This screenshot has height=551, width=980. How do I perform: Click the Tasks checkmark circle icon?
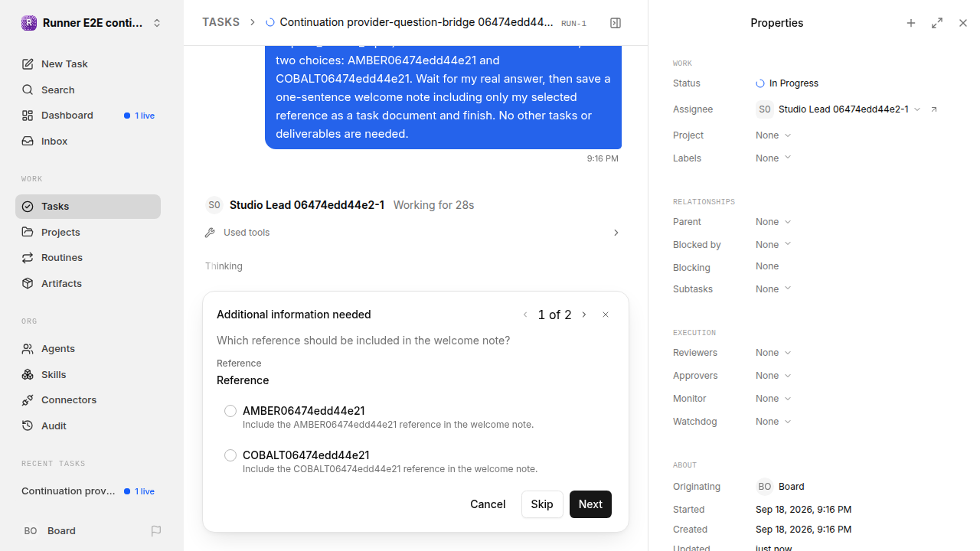[28, 207]
